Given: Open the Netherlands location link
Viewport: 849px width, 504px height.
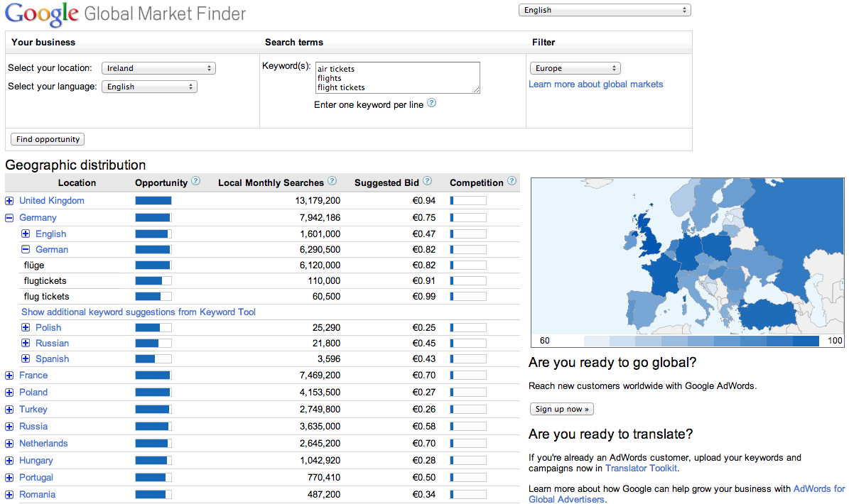Looking at the screenshot, I should pyautogui.click(x=43, y=444).
